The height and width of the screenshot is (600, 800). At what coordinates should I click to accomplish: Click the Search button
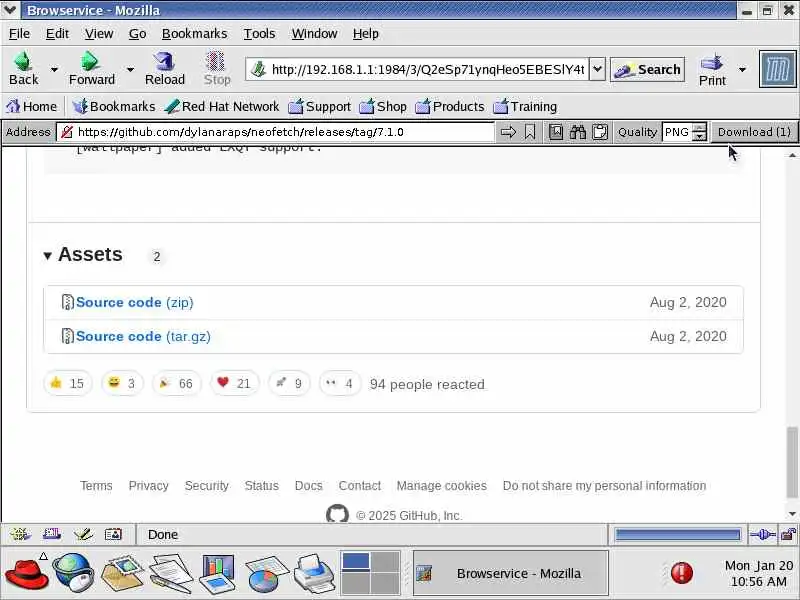(x=647, y=69)
